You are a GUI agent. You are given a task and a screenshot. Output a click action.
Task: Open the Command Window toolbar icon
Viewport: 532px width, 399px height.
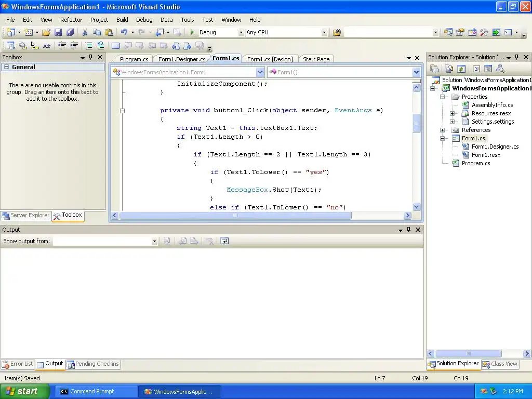click(508, 32)
